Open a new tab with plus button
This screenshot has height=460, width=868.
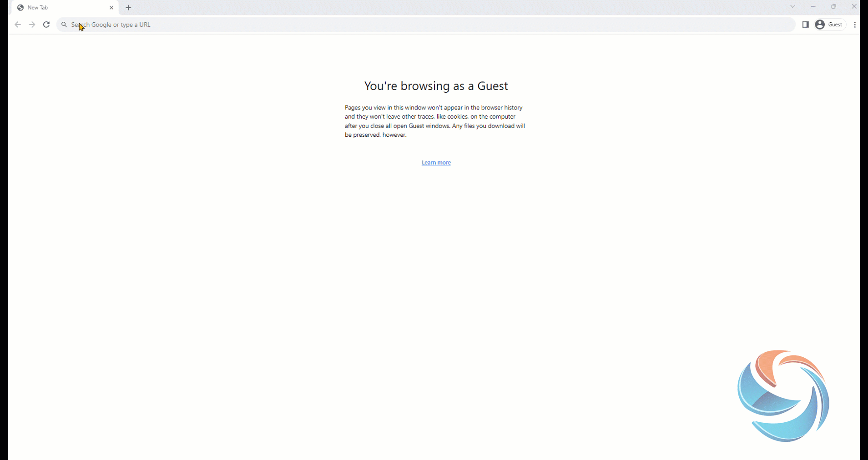tap(129, 8)
